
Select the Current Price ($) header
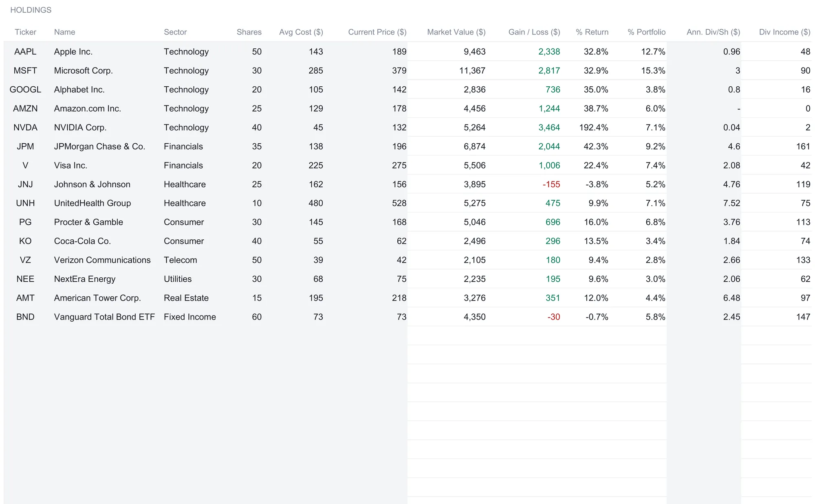(377, 32)
